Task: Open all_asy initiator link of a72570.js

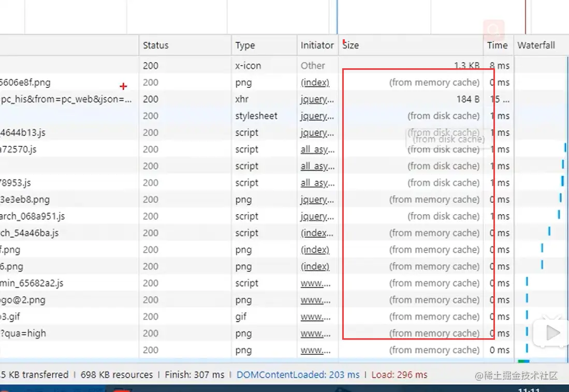Action: pyautogui.click(x=317, y=149)
